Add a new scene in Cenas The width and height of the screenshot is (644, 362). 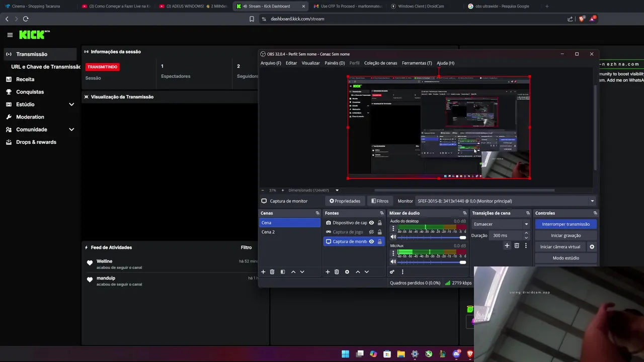pos(263,271)
